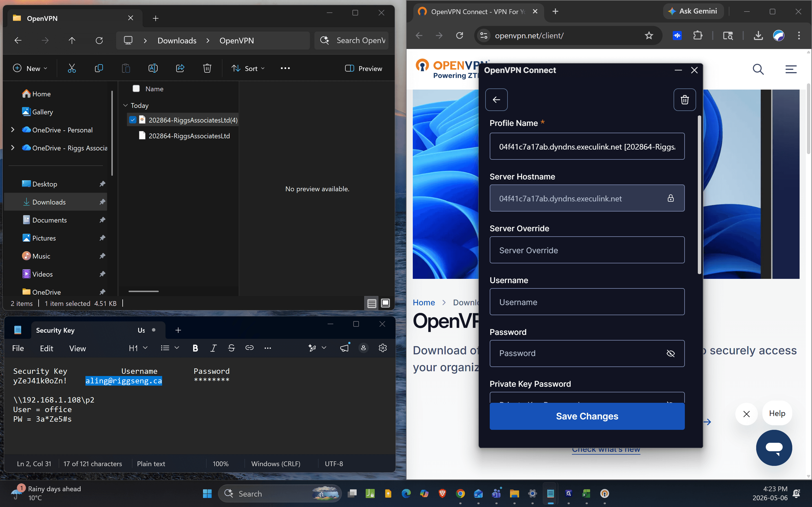Image resolution: width=812 pixels, height=507 pixels.
Task: Click the Save Changes button
Action: pyautogui.click(x=587, y=416)
